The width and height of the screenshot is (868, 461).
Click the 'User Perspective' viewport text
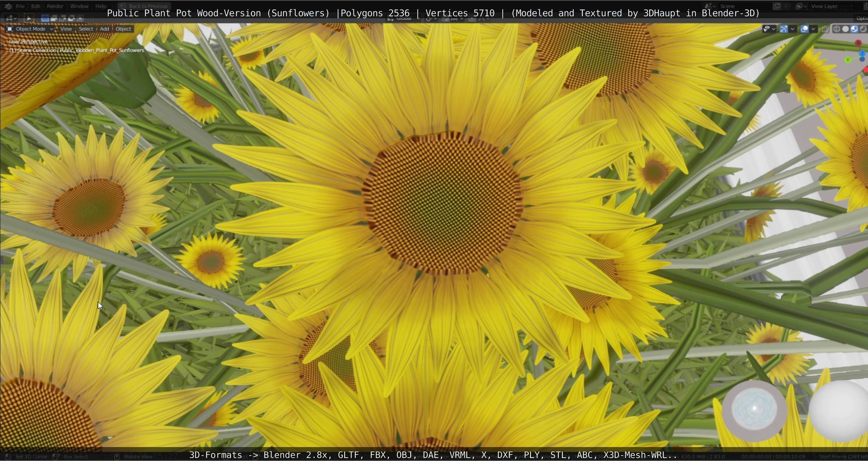[28, 42]
